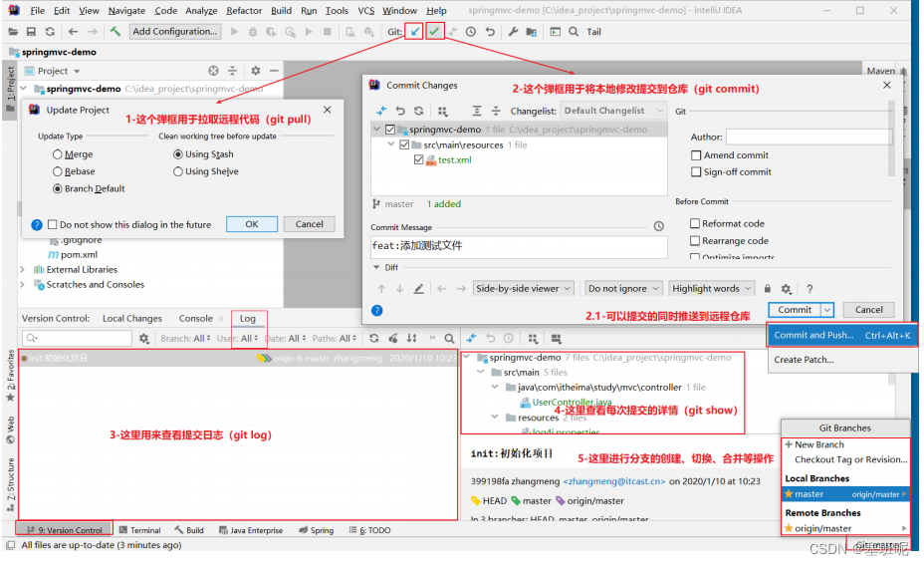Open Git Show History clock icon
Viewport: 924px width, 565px height.
pos(471,32)
